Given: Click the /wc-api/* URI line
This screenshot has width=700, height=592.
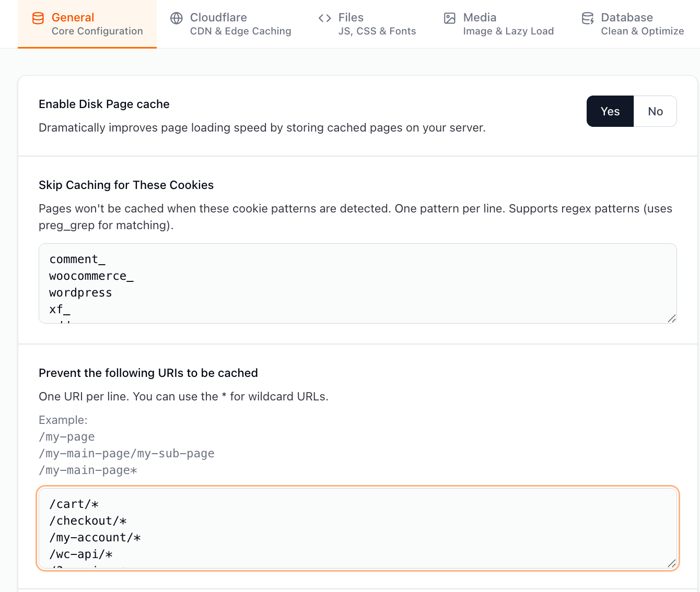Looking at the screenshot, I should tap(81, 554).
